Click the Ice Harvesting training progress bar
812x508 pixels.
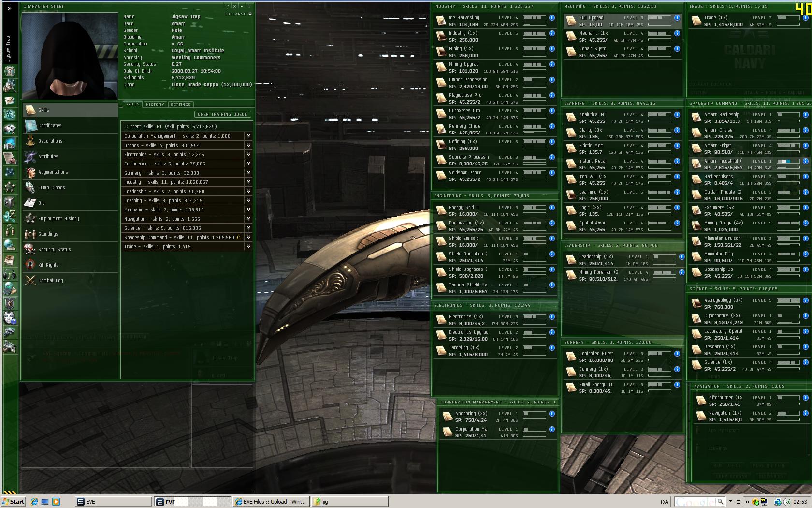(x=535, y=24)
